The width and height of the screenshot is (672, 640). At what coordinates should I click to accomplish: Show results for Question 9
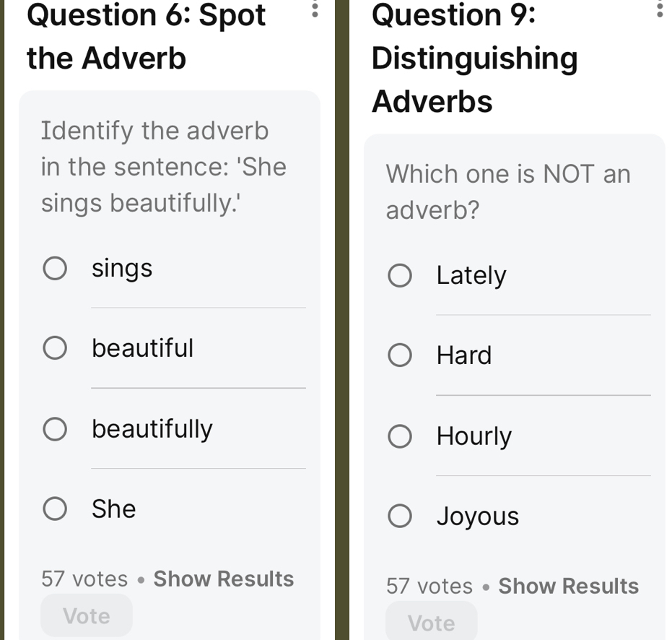pyautogui.click(x=568, y=587)
